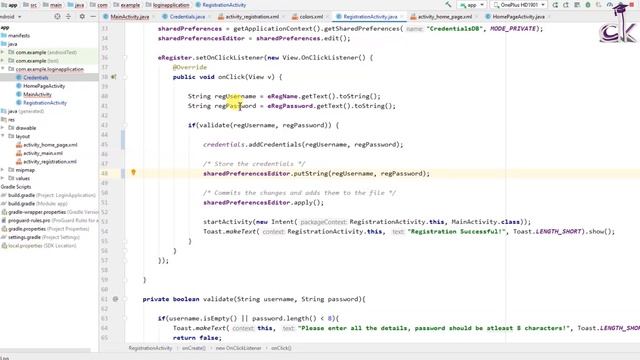640x360 pixels.
Task: Select RegistrationActivity in project tree
Action: pyautogui.click(x=45, y=103)
